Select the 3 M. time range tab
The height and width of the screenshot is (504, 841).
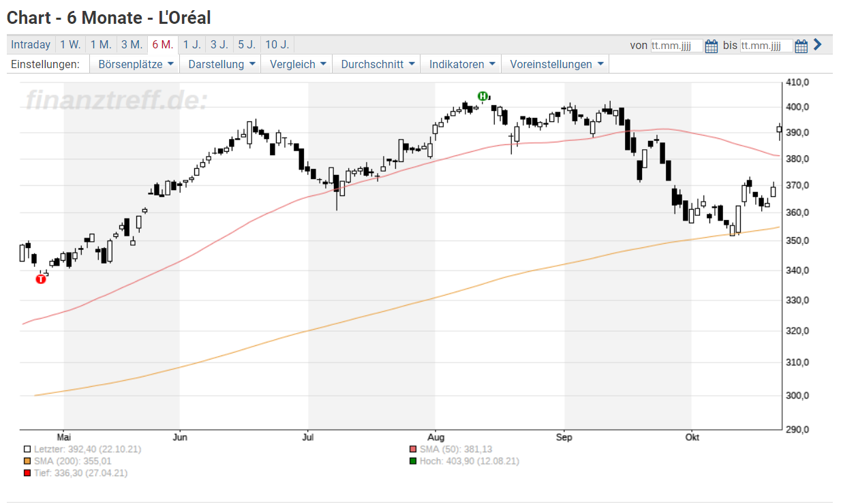tap(132, 45)
